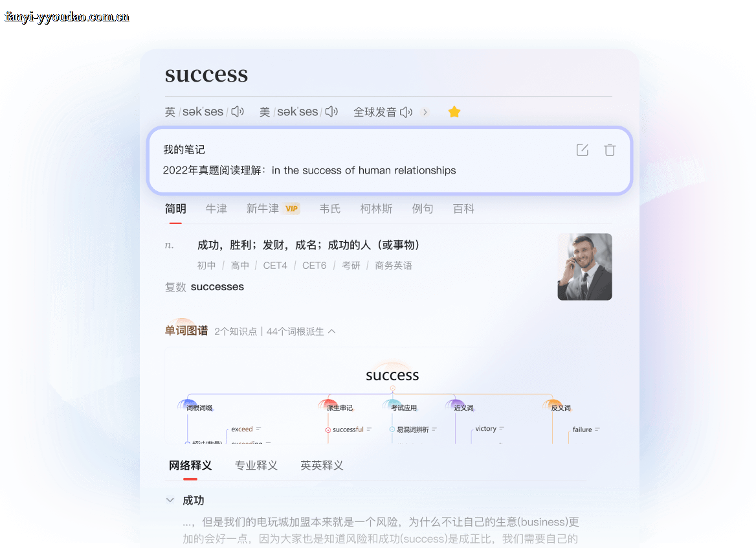Viewport: 756px width, 548px height.
Task: Open the 英英释义 tab
Action: coord(322,466)
